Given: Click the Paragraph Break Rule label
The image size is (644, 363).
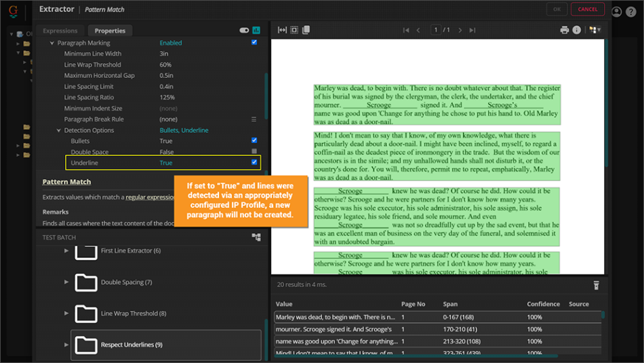Looking at the screenshot, I should (94, 119).
